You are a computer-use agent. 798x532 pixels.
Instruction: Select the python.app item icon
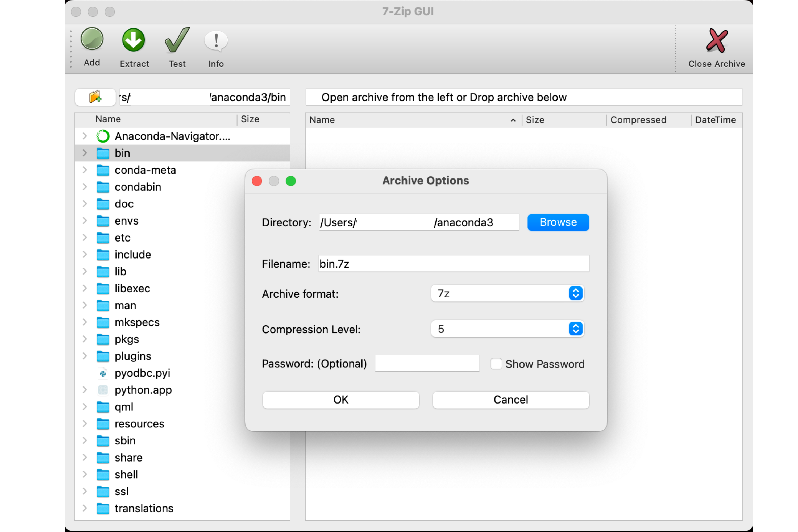(x=103, y=390)
